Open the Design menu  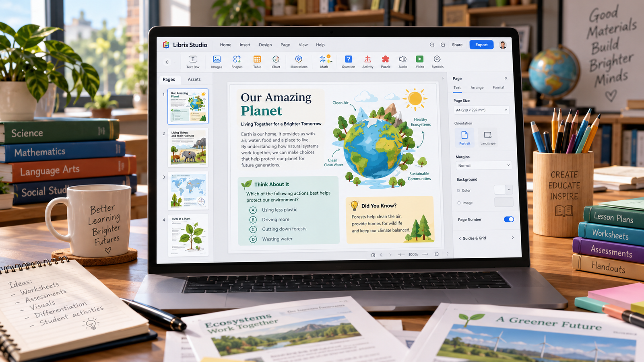click(x=265, y=45)
